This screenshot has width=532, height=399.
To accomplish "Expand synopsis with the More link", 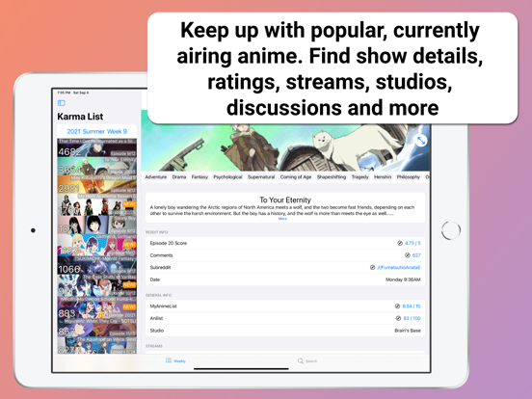I will pos(282,219).
